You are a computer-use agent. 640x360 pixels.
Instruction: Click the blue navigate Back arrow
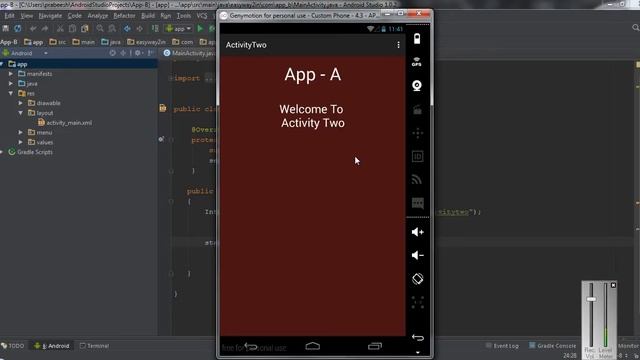coord(127,29)
